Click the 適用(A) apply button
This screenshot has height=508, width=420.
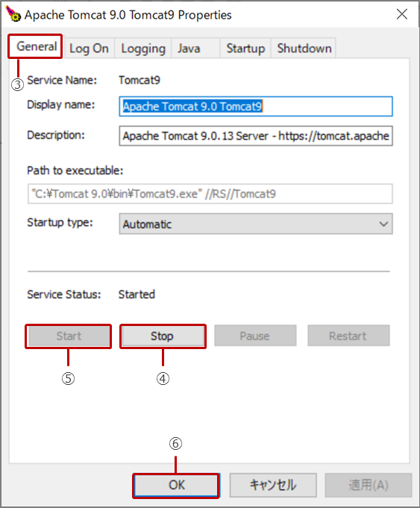click(x=369, y=485)
